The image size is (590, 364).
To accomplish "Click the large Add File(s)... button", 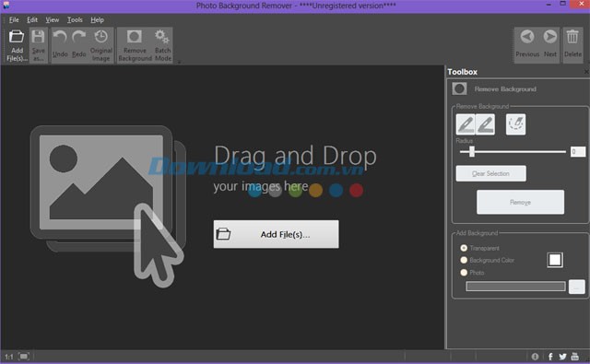I will click(x=276, y=234).
